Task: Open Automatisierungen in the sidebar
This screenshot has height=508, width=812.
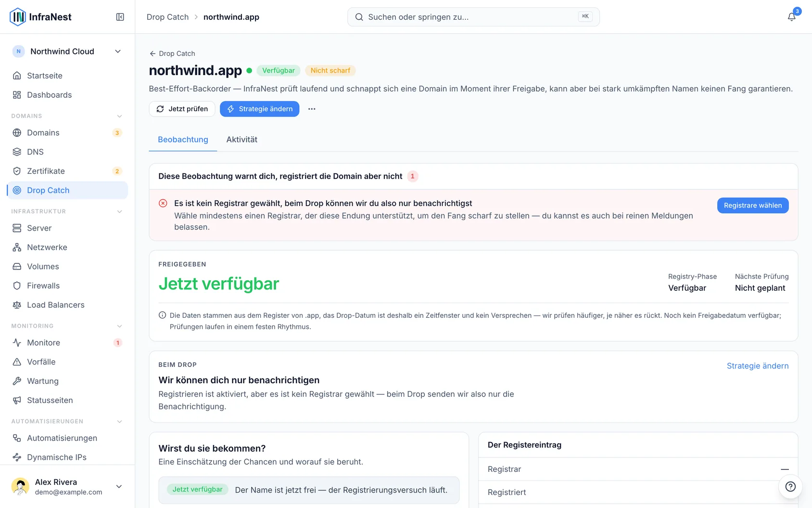Action: point(67,438)
